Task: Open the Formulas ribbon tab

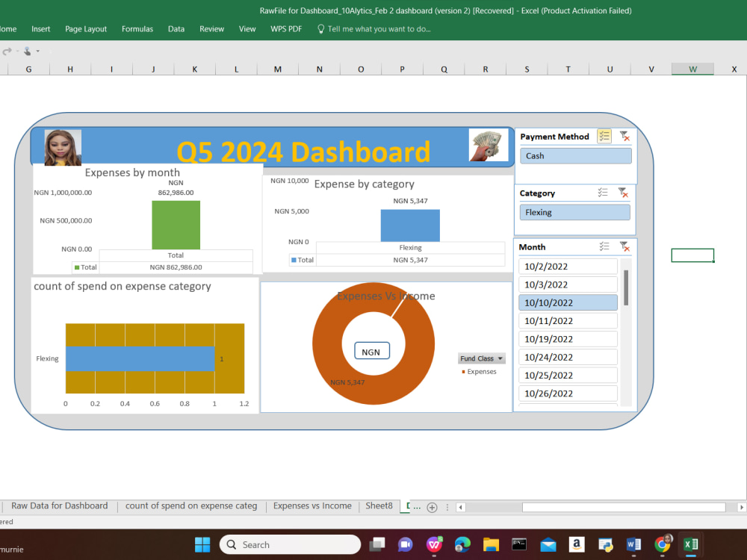Action: pyautogui.click(x=137, y=29)
